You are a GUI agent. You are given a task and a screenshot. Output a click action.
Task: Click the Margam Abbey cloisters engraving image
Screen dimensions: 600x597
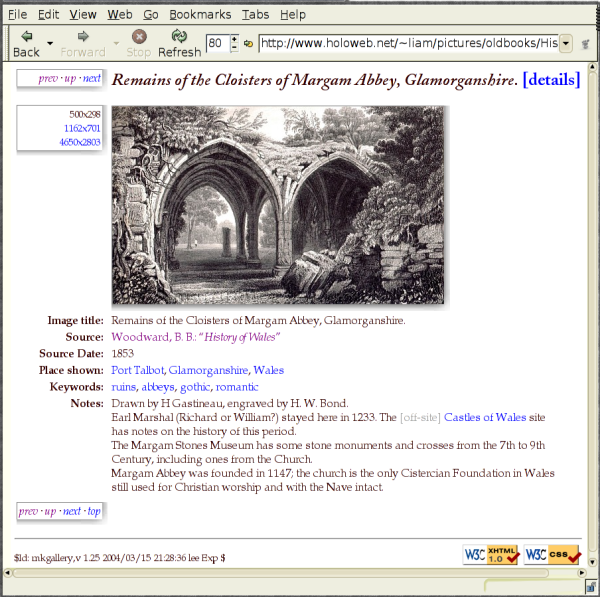coord(278,205)
